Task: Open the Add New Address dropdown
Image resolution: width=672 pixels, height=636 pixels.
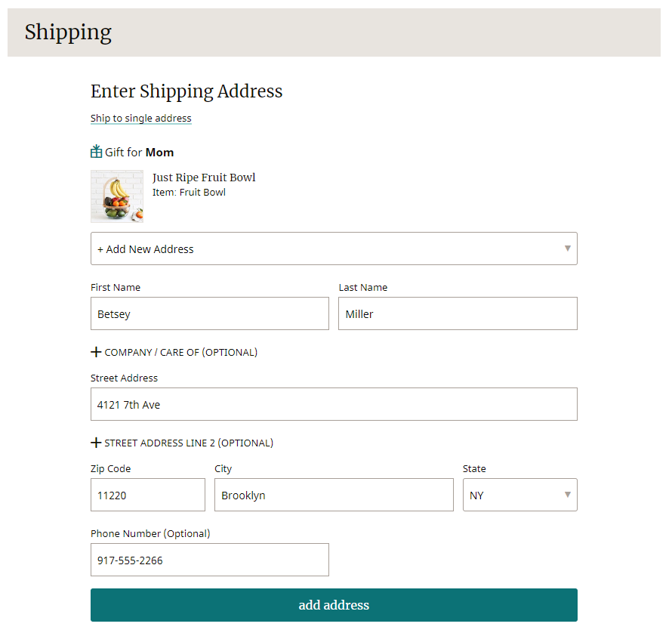Action: (x=334, y=249)
